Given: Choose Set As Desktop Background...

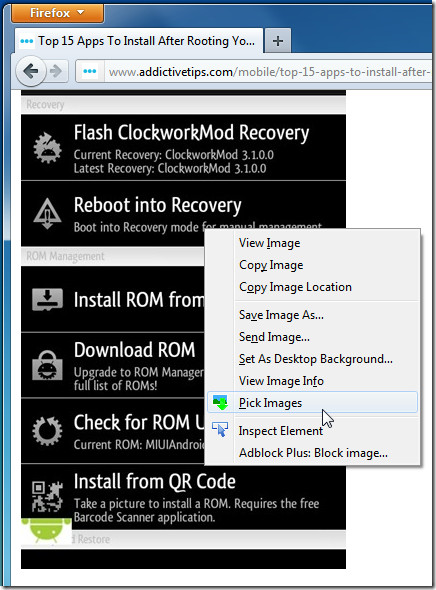Looking at the screenshot, I should 315,359.
